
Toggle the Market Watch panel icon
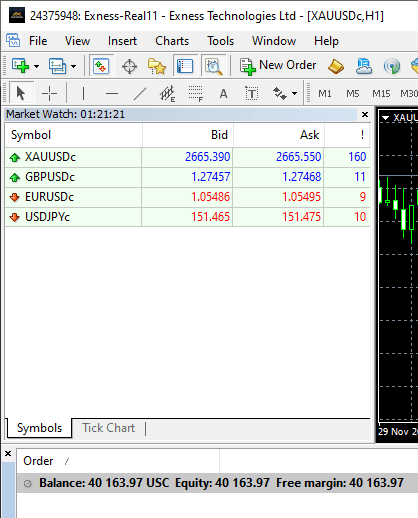[x=101, y=66]
